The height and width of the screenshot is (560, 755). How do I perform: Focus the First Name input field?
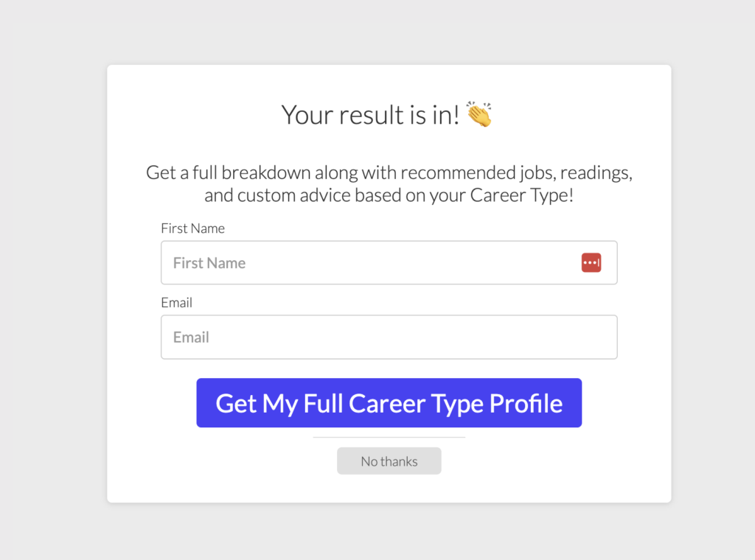point(369,263)
